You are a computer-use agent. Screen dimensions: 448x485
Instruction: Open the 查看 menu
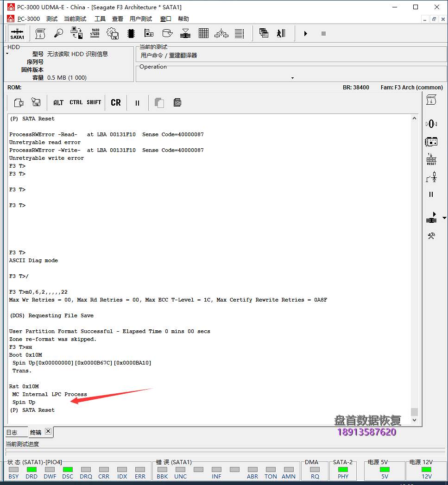coord(118,19)
